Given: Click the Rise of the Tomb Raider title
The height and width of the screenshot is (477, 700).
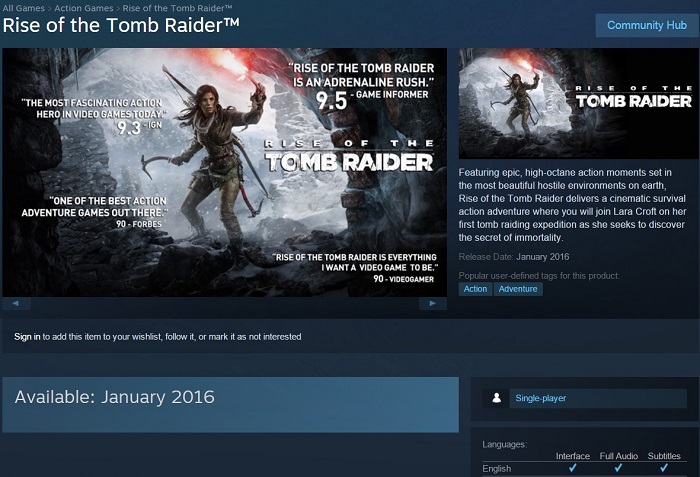Looking at the screenshot, I should pos(121,25).
